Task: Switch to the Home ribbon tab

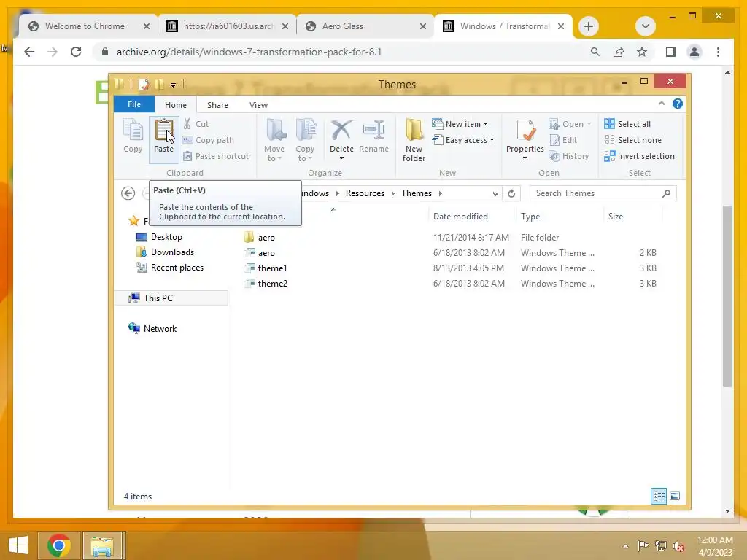Action: point(176,105)
